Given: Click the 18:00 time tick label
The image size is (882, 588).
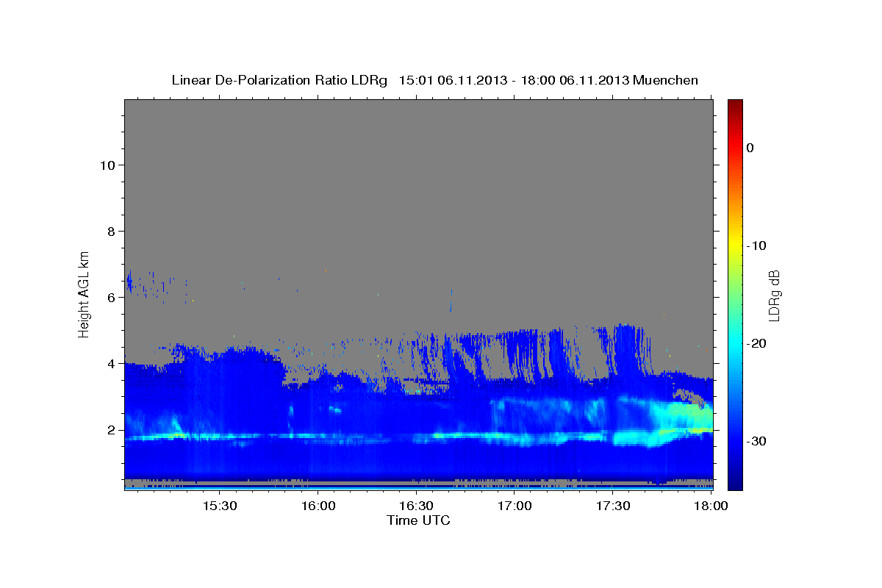Looking at the screenshot, I should coord(711,506).
